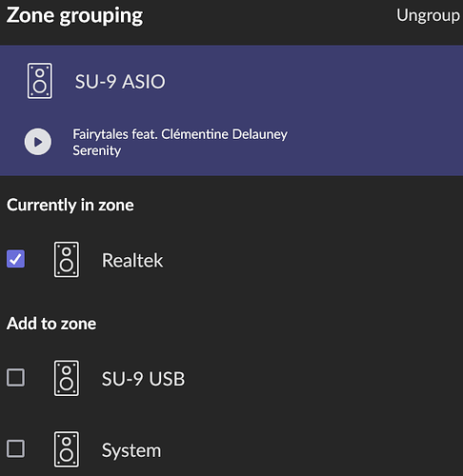The image size is (463, 476).
Task: Check the SU-9 USB checkbox
Action: [x=16, y=377]
